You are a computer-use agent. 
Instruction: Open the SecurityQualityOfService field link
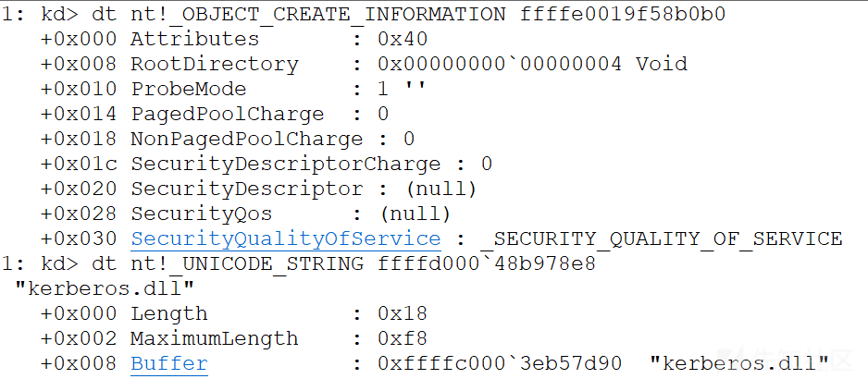(x=286, y=239)
